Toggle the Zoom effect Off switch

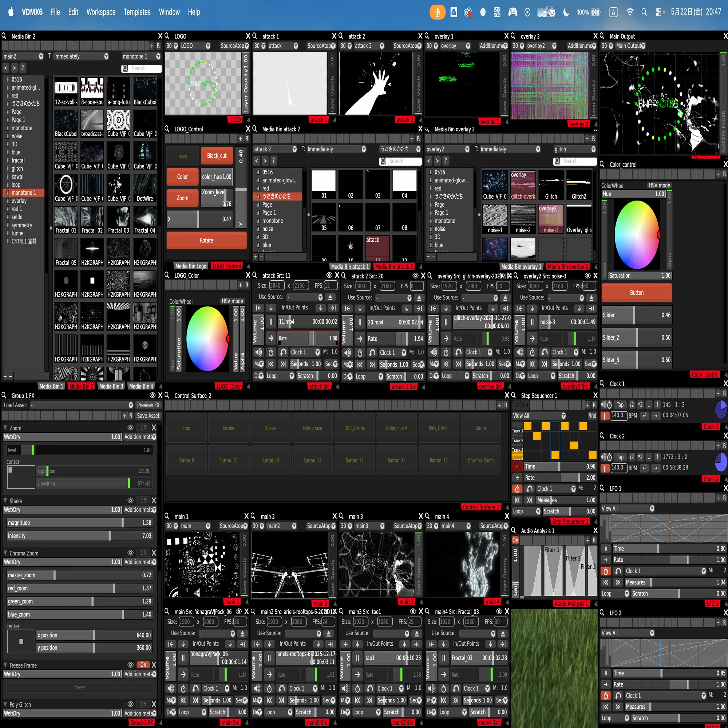(143, 428)
